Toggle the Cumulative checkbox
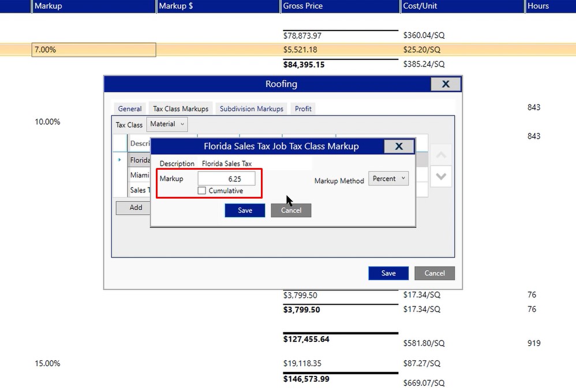This screenshot has height=392, width=576. (x=202, y=191)
